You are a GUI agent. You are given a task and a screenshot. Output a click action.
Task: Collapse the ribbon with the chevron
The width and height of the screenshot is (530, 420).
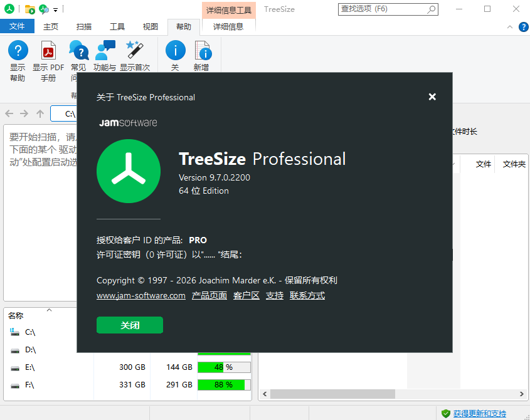510,27
